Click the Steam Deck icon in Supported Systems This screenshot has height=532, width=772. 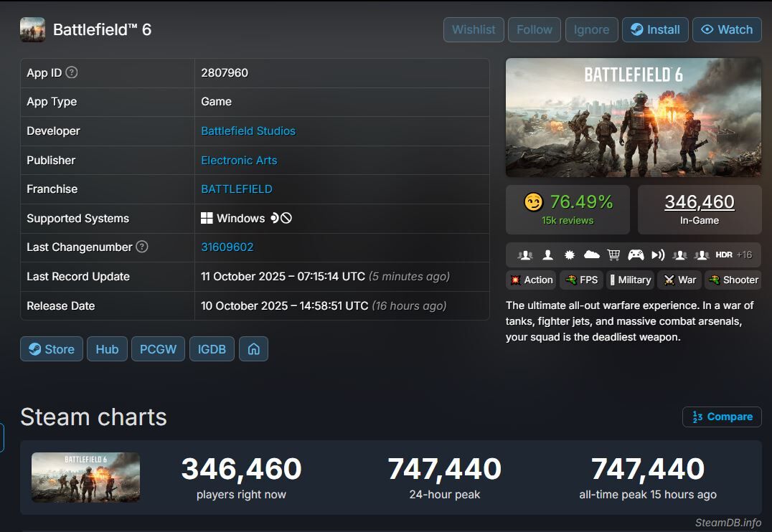(275, 217)
